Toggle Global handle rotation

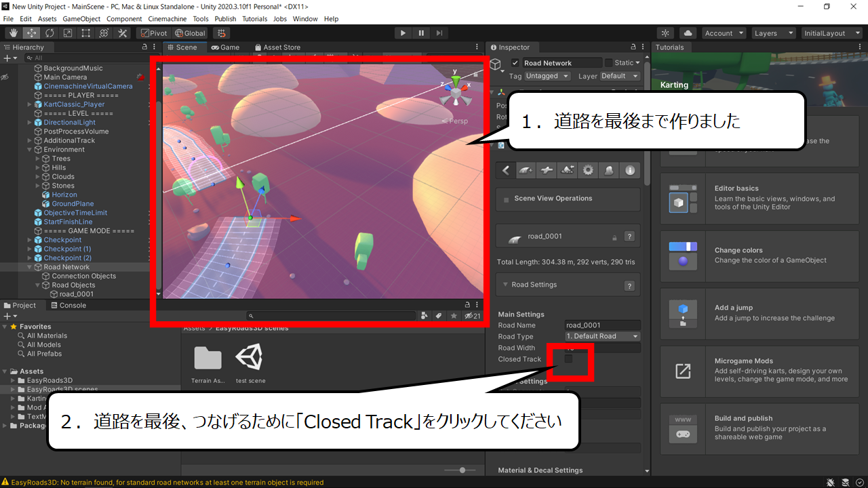coord(190,33)
